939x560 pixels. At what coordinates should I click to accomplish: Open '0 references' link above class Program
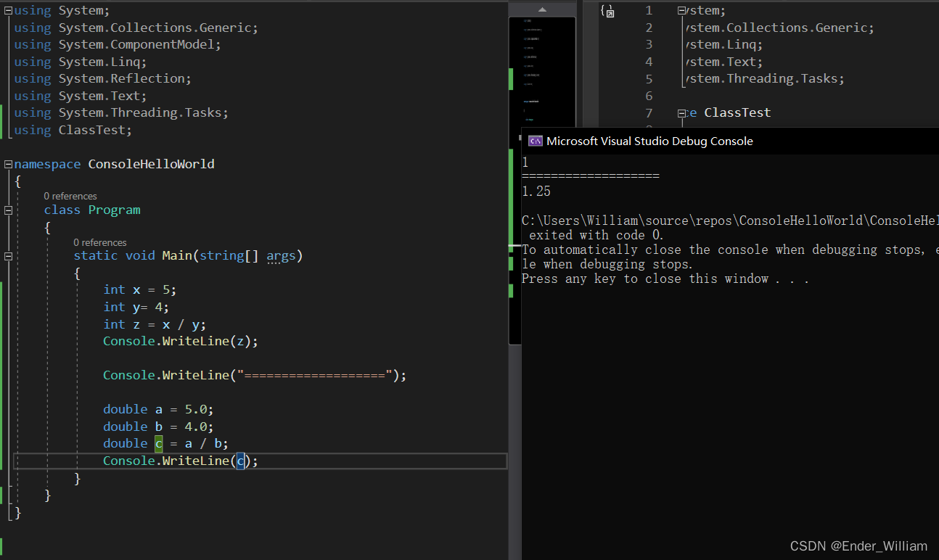click(x=70, y=196)
